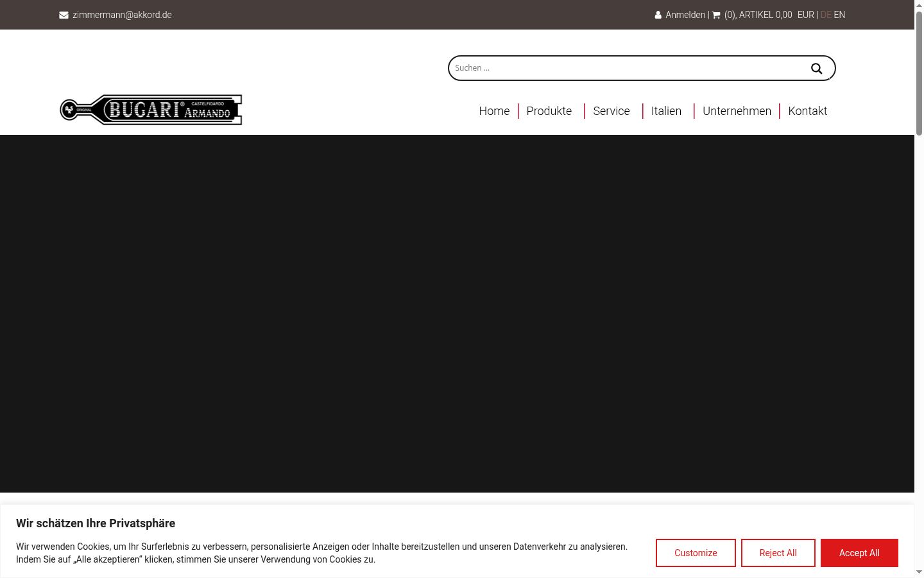The height and width of the screenshot is (578, 924).
Task: Open the shopping cart icon
Action: click(716, 15)
